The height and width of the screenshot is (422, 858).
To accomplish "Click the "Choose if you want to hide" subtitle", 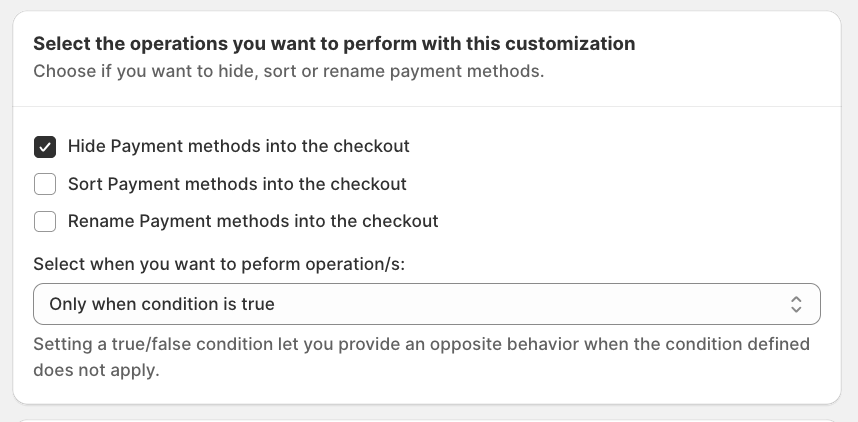I will tap(288, 72).
